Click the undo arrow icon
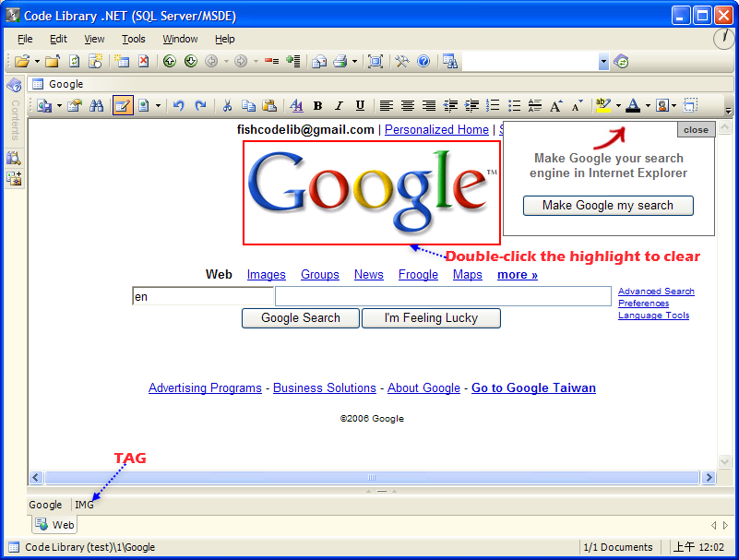Image resolution: width=739 pixels, height=560 pixels. pos(178,105)
